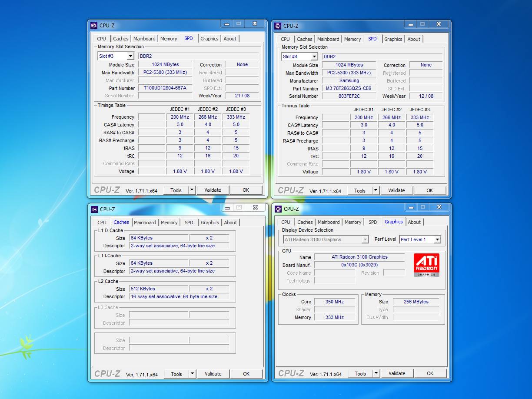Open Mainboard tab in the Slot #3 window
532x399 pixels.
pyautogui.click(x=144, y=39)
